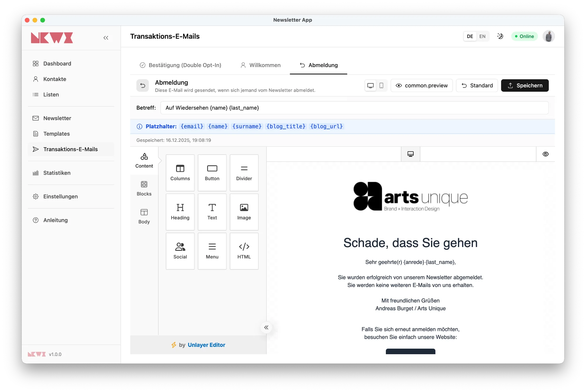Image resolution: width=586 pixels, height=392 pixels.
Task: Collapse the left navigation sidebar
Action: (x=106, y=38)
